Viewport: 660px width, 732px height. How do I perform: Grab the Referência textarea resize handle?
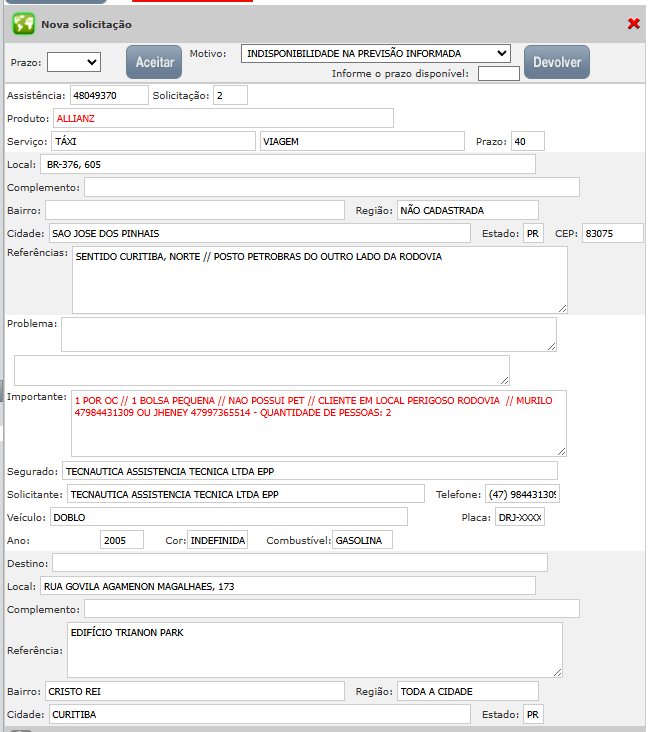tap(557, 673)
